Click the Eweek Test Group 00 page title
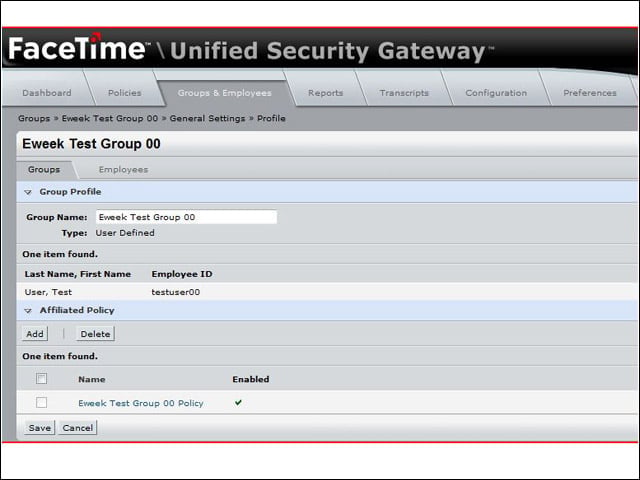This screenshot has width=640, height=480. tap(91, 144)
